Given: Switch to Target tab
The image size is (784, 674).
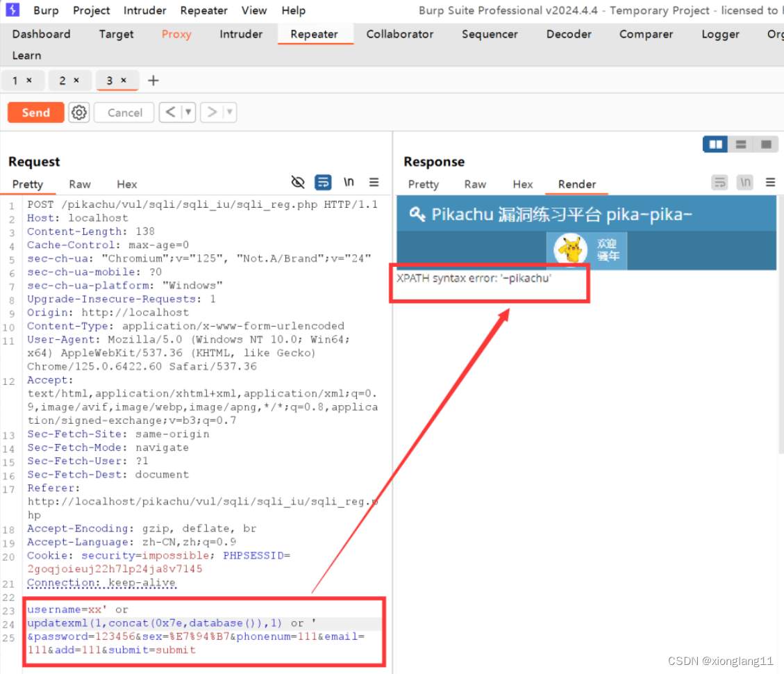Looking at the screenshot, I should (x=116, y=34).
